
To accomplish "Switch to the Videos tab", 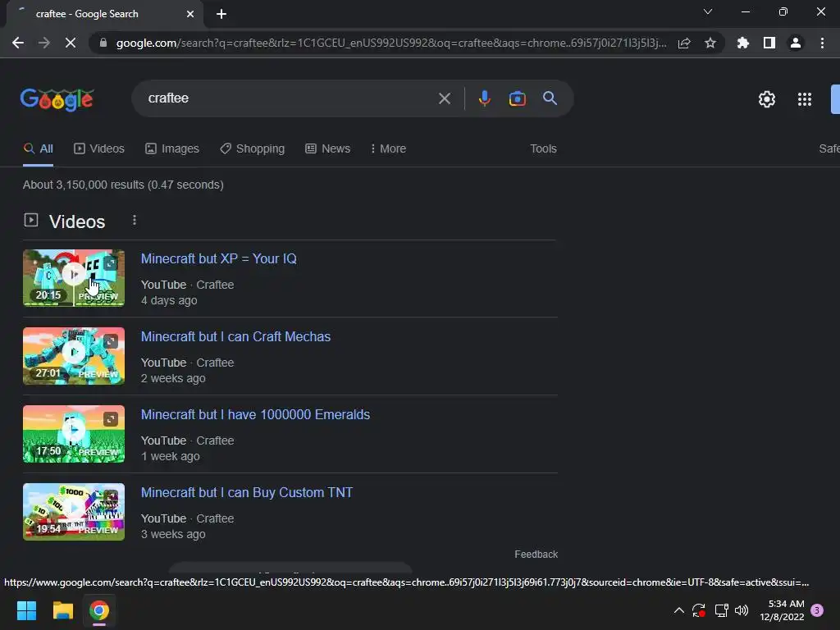I will coord(99,149).
